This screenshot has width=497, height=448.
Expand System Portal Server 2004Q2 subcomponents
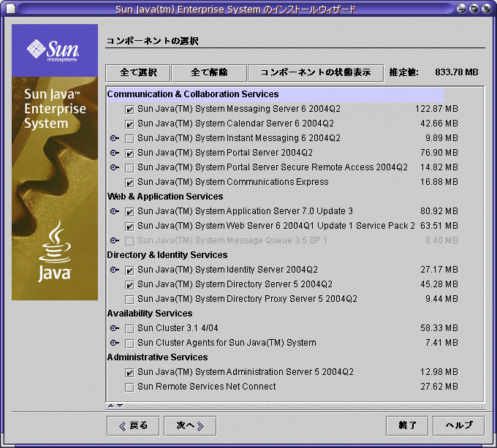click(x=115, y=153)
